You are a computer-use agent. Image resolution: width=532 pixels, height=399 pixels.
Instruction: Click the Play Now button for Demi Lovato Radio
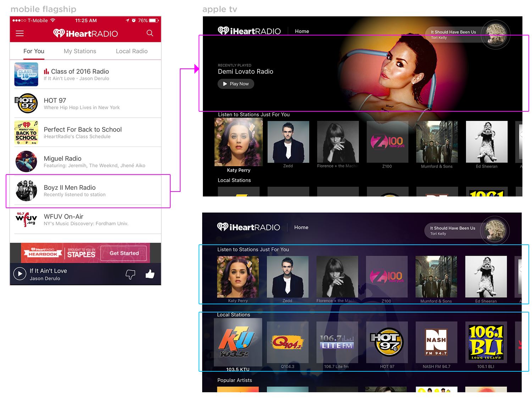[236, 84]
